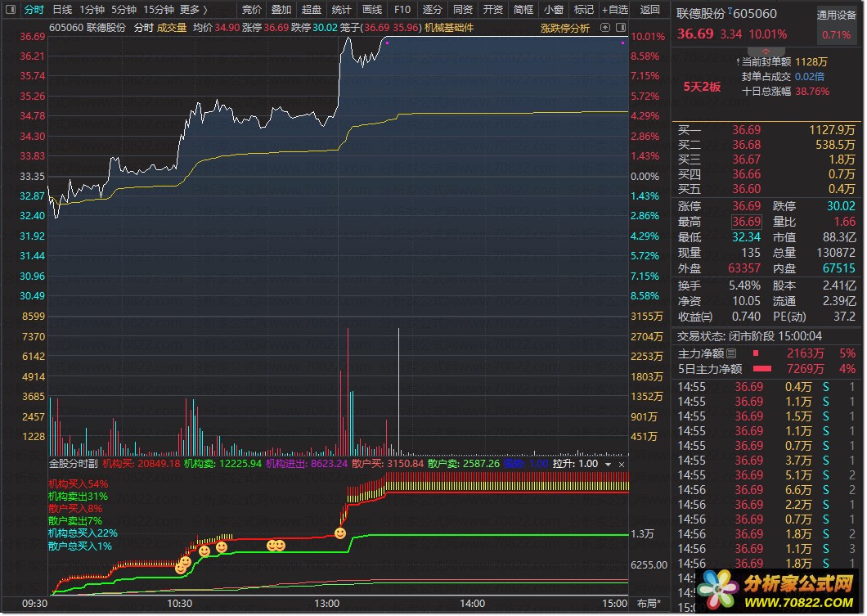Open the 1分钟 chart tab
Viewport: 867px width, 616px height.
pyautogui.click(x=92, y=9)
